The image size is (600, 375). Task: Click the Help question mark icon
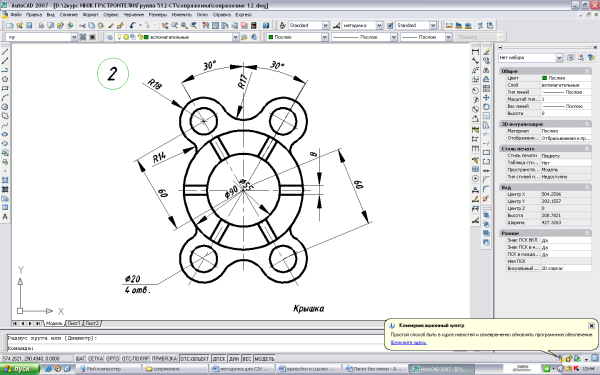[266, 25]
